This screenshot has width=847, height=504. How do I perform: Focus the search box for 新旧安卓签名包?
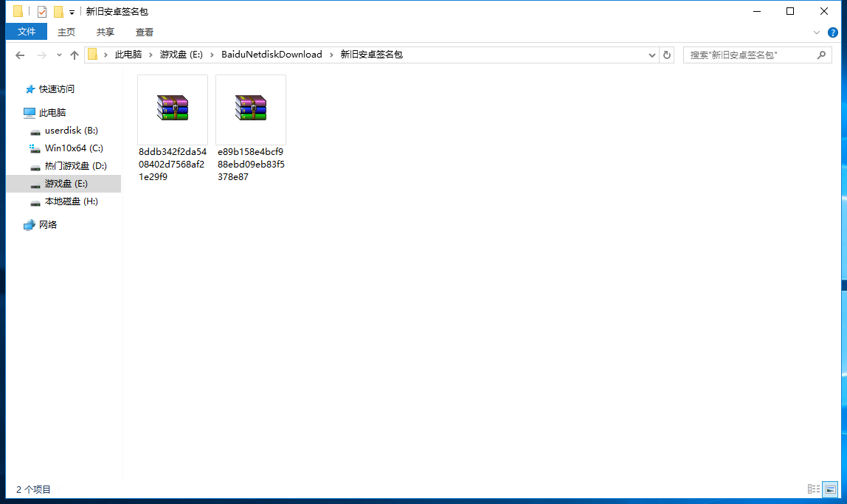click(x=757, y=55)
